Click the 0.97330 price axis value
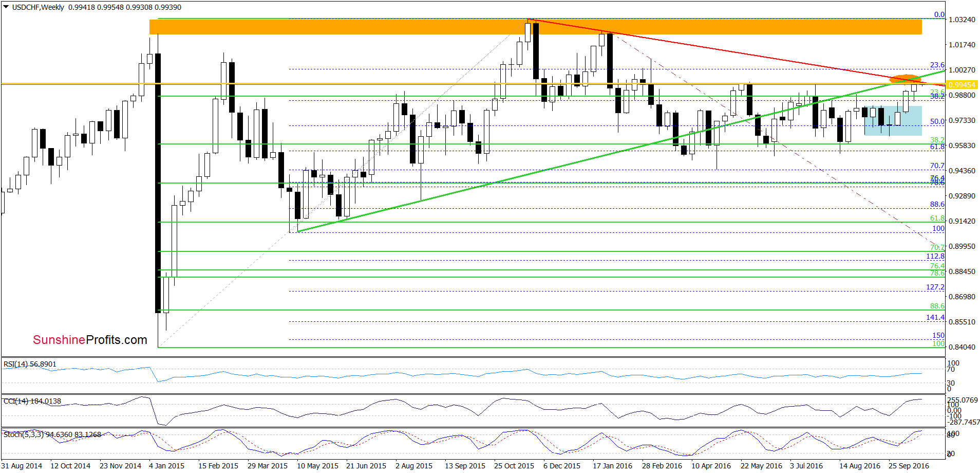Screen dimensions: 980x473 tap(962, 120)
